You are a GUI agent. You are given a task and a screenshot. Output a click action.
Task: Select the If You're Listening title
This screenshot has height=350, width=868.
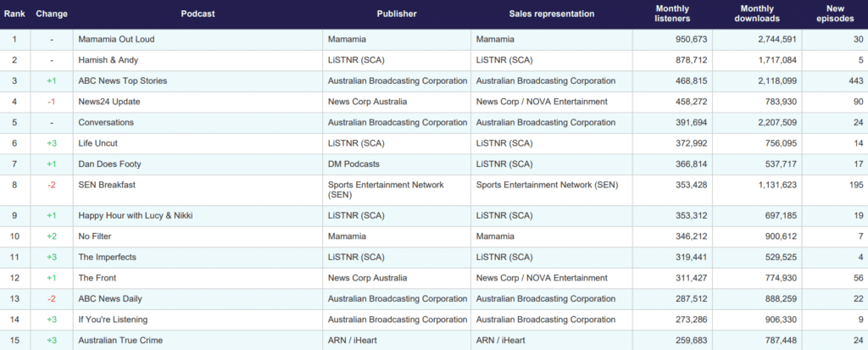click(x=113, y=319)
